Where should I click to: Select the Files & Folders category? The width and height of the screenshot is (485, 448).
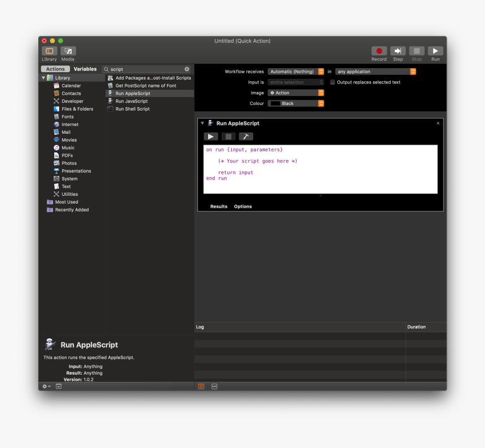coord(77,109)
